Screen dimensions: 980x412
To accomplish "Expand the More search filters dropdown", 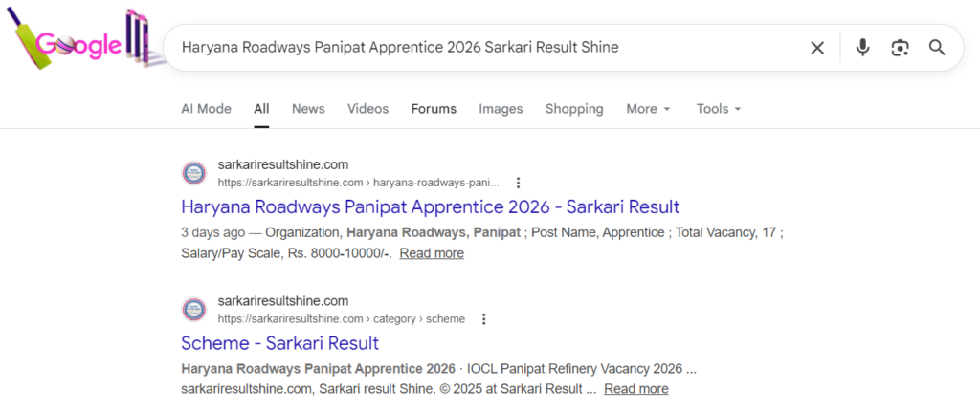I will (648, 109).
